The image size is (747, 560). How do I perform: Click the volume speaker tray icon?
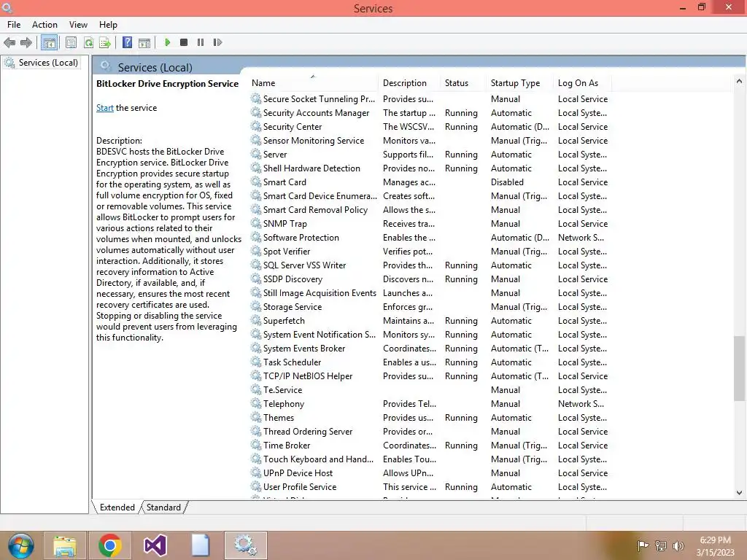(x=678, y=545)
